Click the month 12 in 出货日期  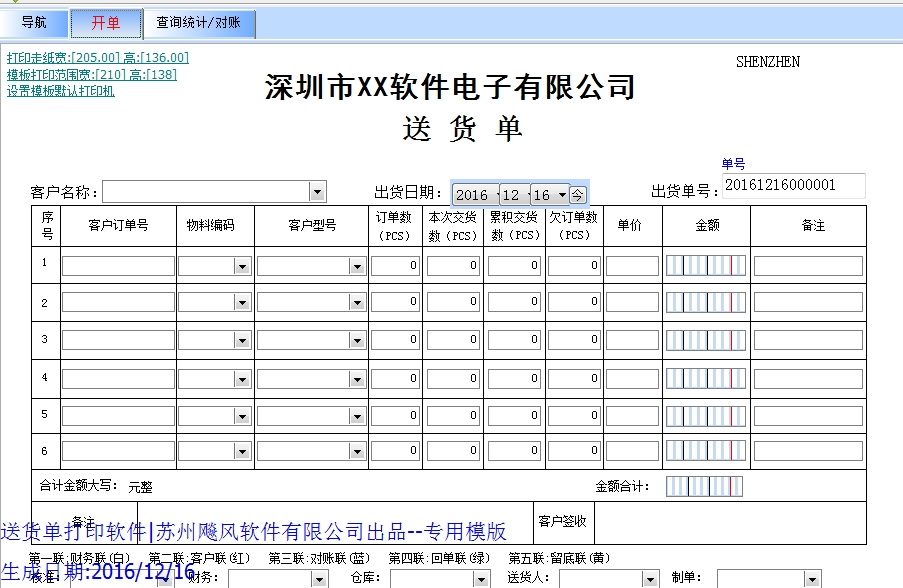pos(511,195)
